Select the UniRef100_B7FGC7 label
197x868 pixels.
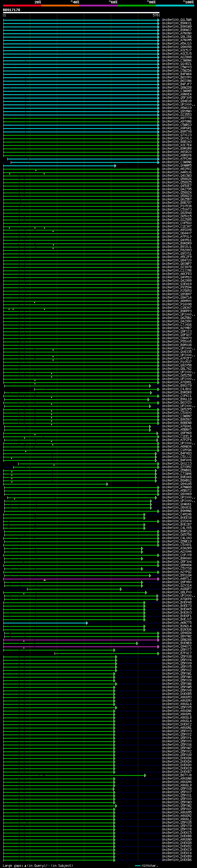point(177,653)
